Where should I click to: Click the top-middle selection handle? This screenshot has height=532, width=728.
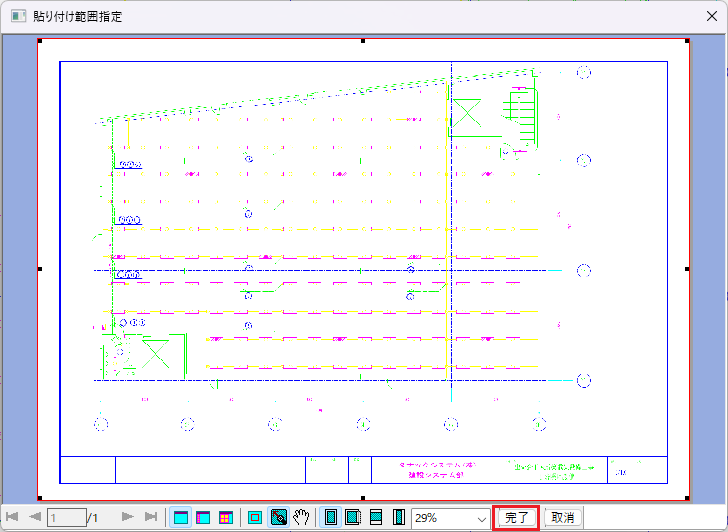click(x=363, y=41)
